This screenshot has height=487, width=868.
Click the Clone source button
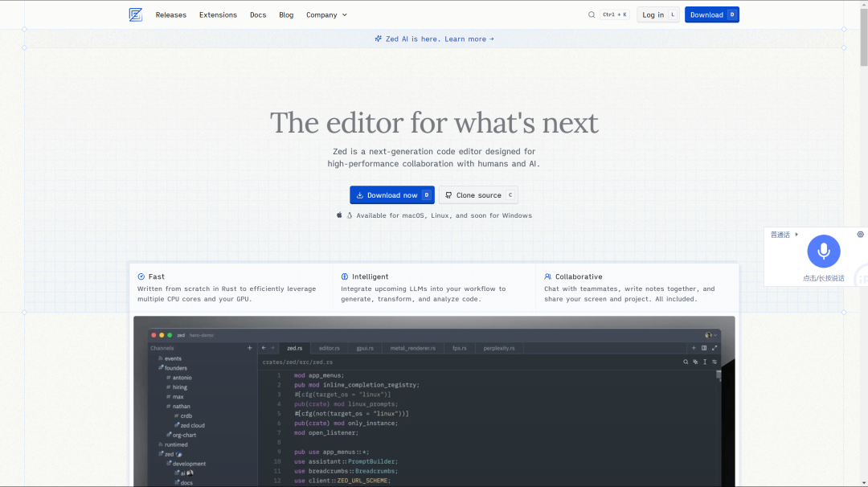click(478, 194)
